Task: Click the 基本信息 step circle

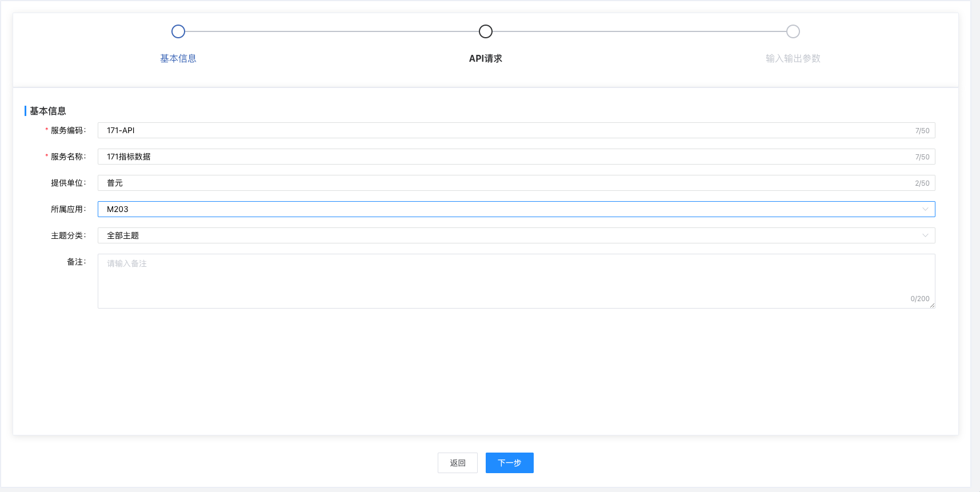Action: (x=178, y=31)
